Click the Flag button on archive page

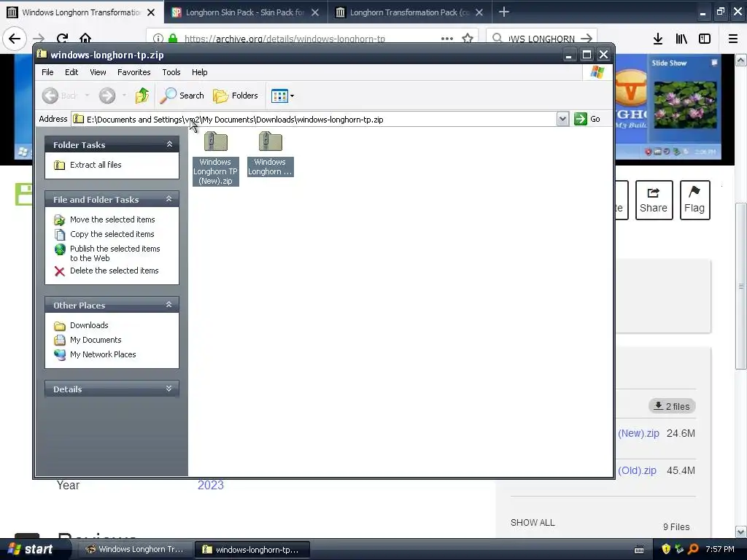coord(694,200)
